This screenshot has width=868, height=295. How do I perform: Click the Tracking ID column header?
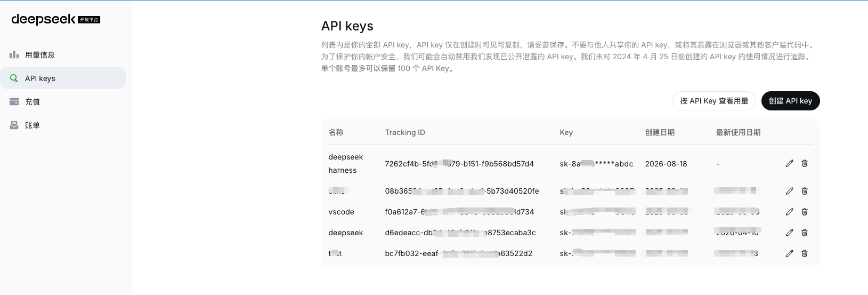coord(405,132)
